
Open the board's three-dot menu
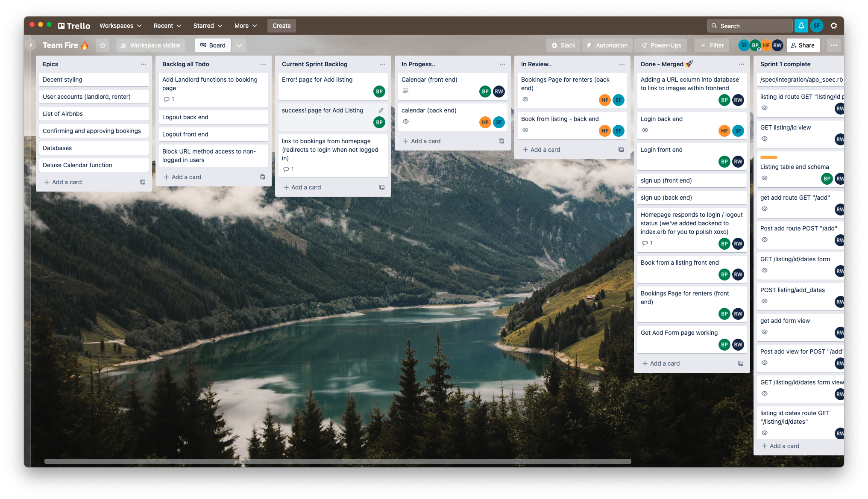[x=834, y=45]
